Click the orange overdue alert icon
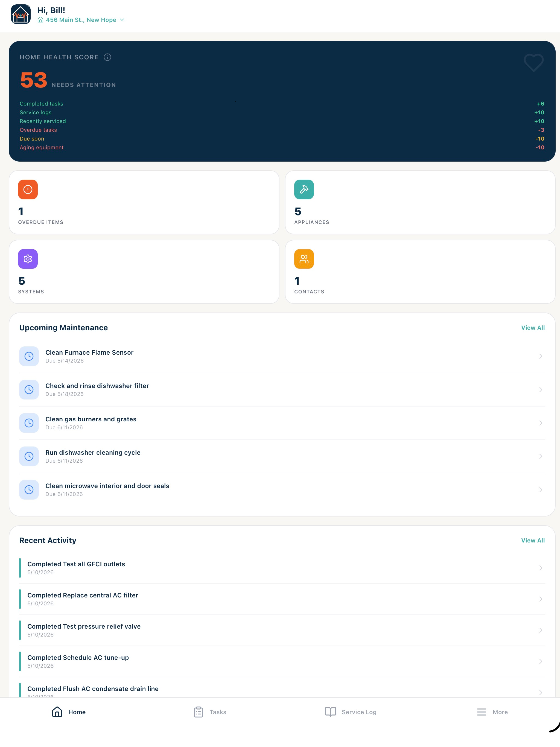560x747 pixels. tap(28, 189)
